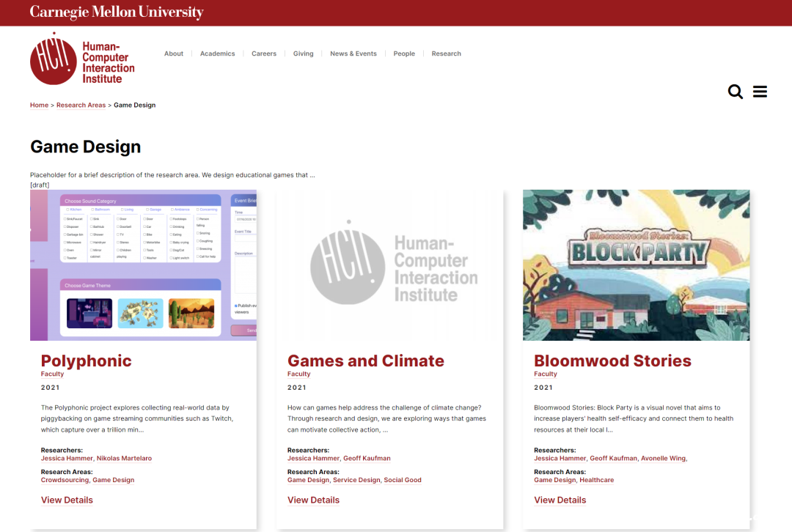Open Geoff Kaufman in the Bloomwood Stories card

click(x=614, y=458)
